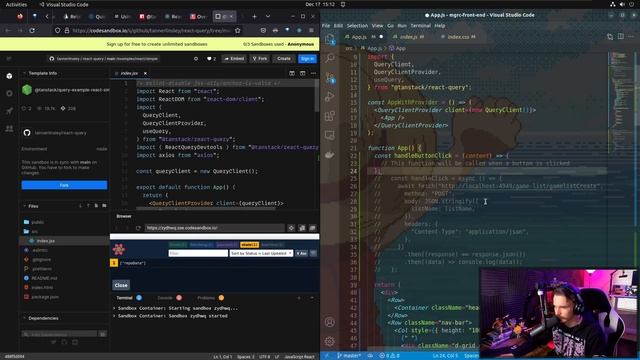
Task: Click the devtools query Filter input
Action: (198, 253)
